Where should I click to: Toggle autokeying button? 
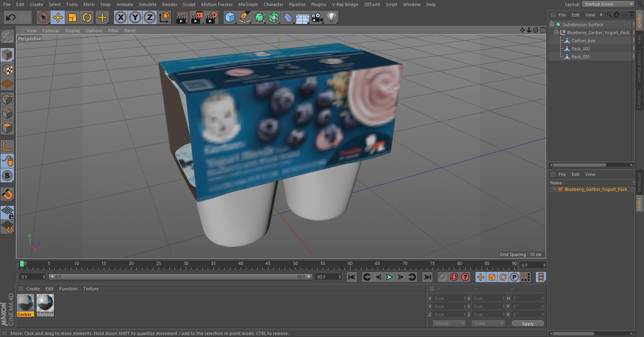point(454,277)
